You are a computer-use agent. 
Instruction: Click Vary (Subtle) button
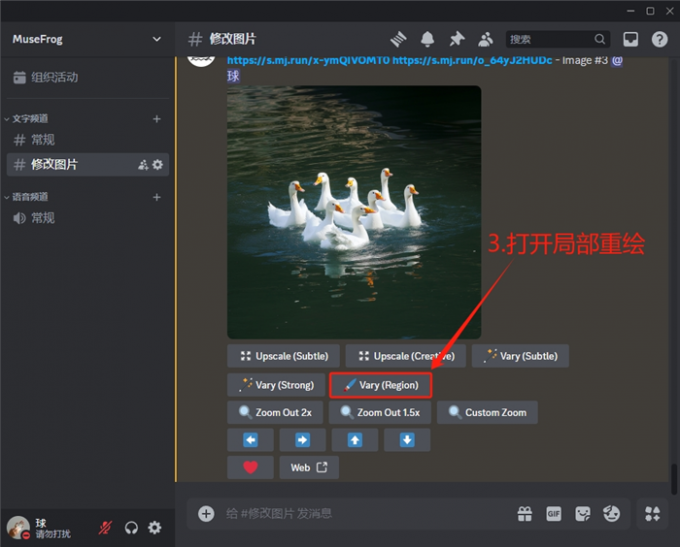point(520,356)
